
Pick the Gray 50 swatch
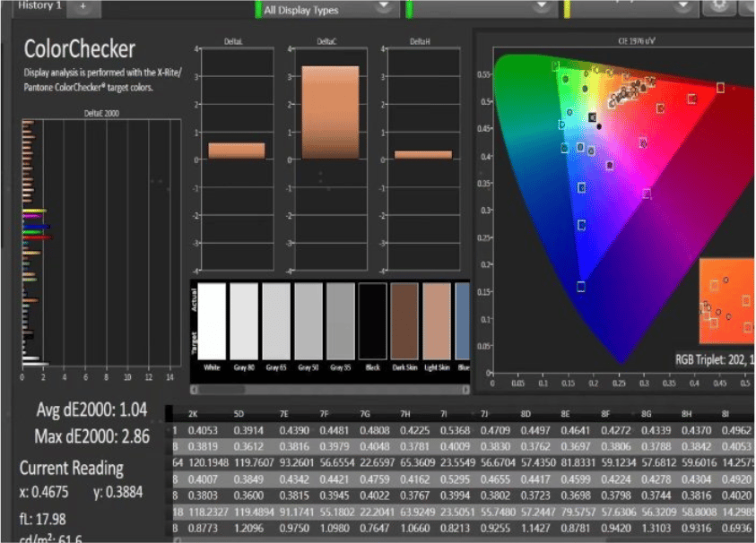coord(308,321)
